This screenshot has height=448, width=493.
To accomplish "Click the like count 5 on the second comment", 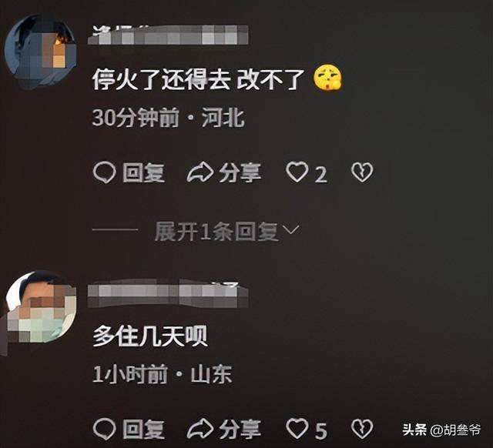I will tap(320, 431).
